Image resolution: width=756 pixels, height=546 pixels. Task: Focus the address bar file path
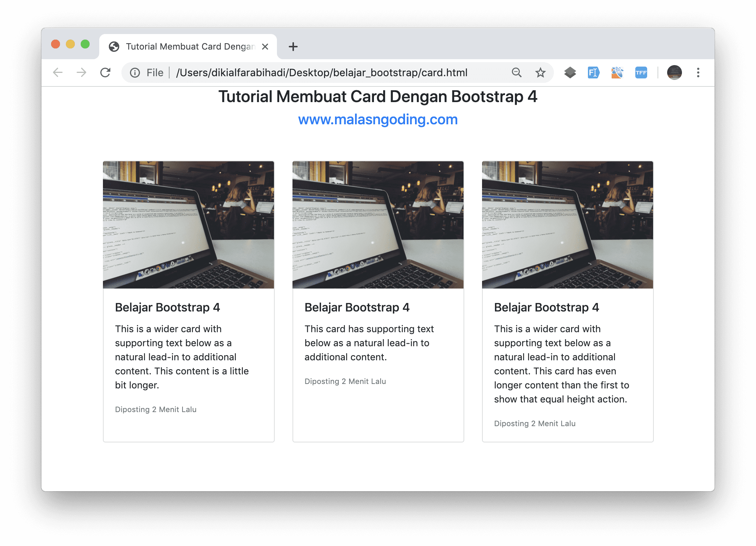322,73
